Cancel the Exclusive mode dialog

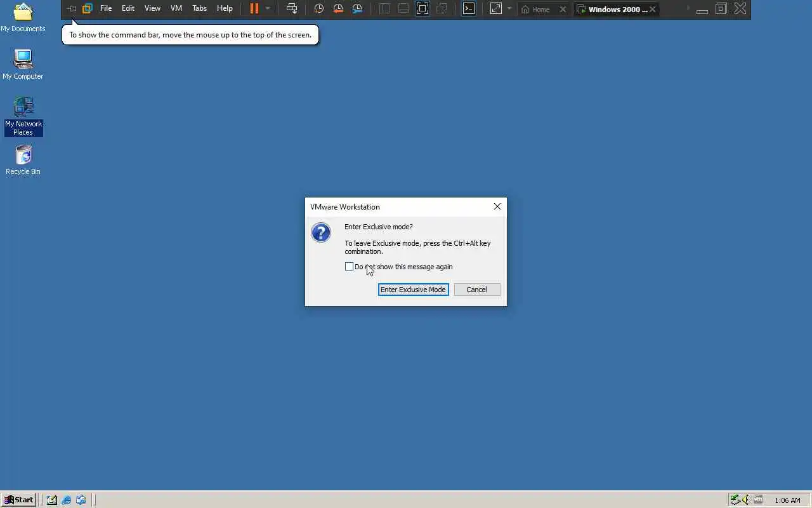(477, 290)
